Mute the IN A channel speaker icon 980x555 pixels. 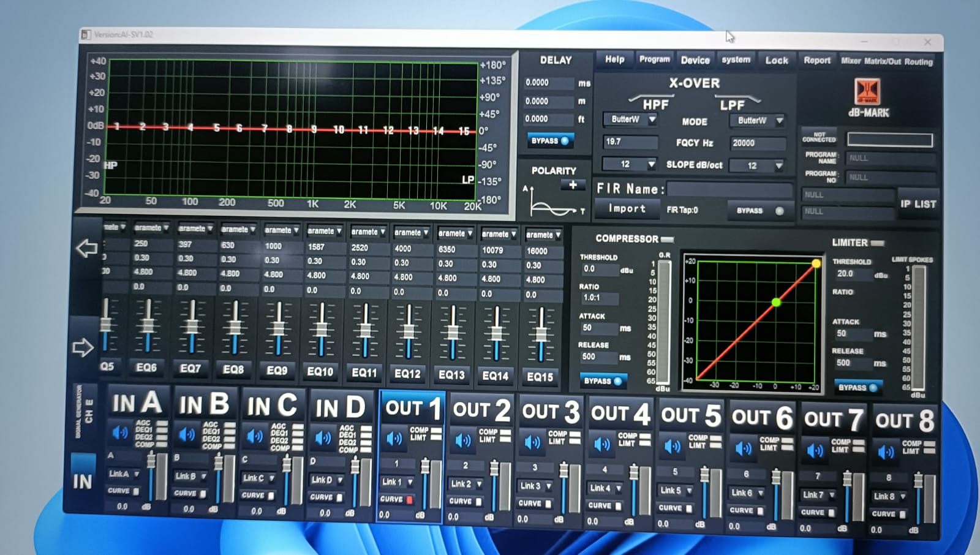pyautogui.click(x=120, y=433)
